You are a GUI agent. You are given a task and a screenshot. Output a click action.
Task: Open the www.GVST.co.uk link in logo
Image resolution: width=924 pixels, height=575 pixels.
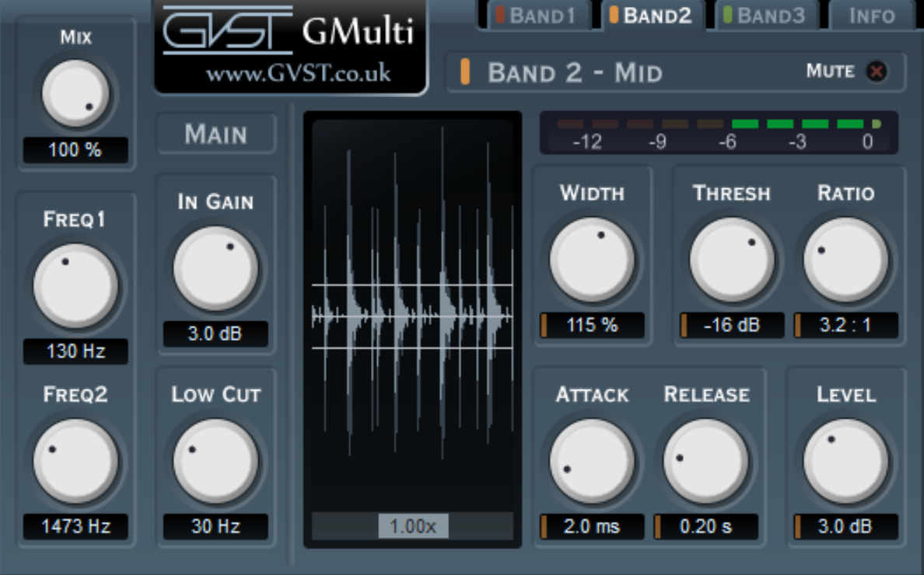(298, 73)
